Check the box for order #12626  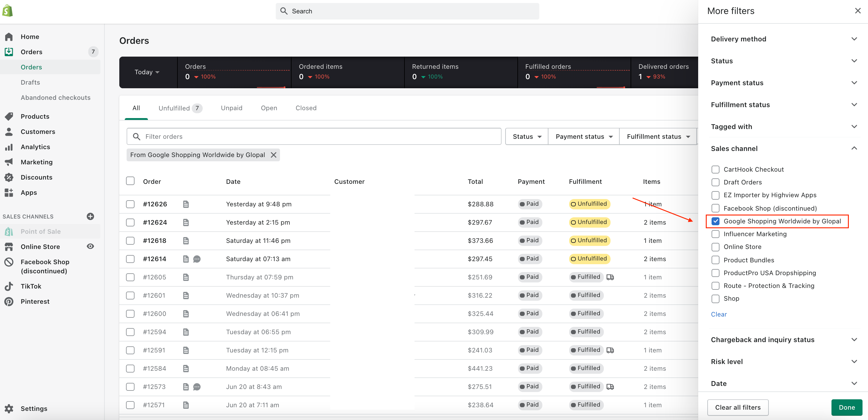click(130, 204)
